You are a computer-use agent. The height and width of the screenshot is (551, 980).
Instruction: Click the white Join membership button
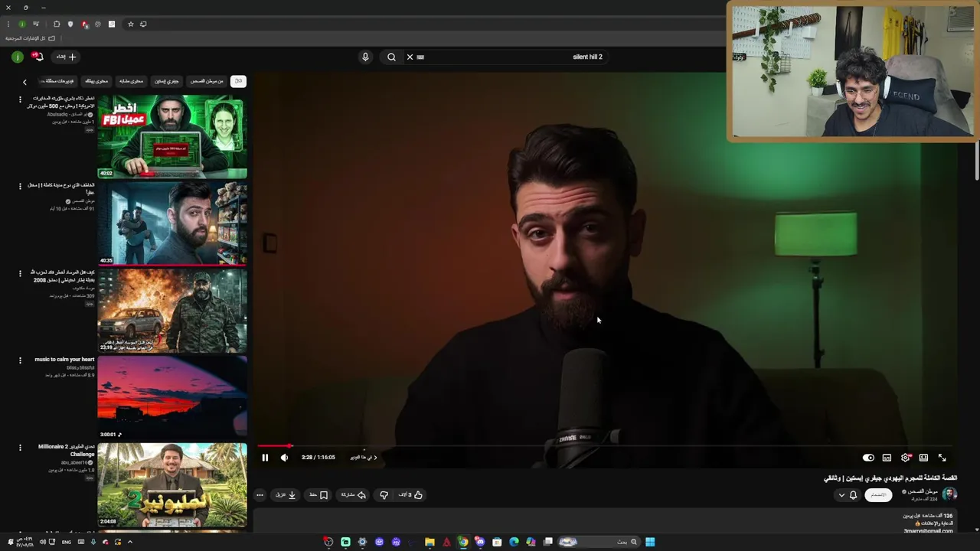pyautogui.click(x=878, y=495)
